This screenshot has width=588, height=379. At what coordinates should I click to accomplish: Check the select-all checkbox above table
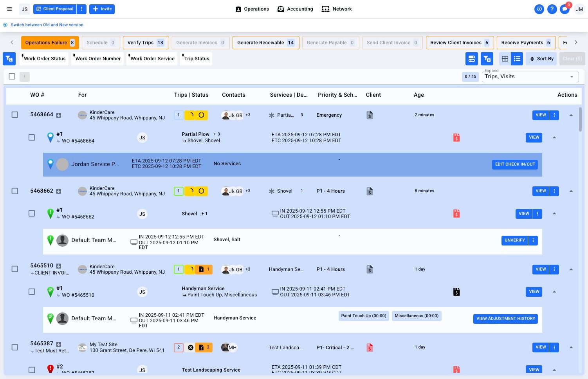coord(12,76)
